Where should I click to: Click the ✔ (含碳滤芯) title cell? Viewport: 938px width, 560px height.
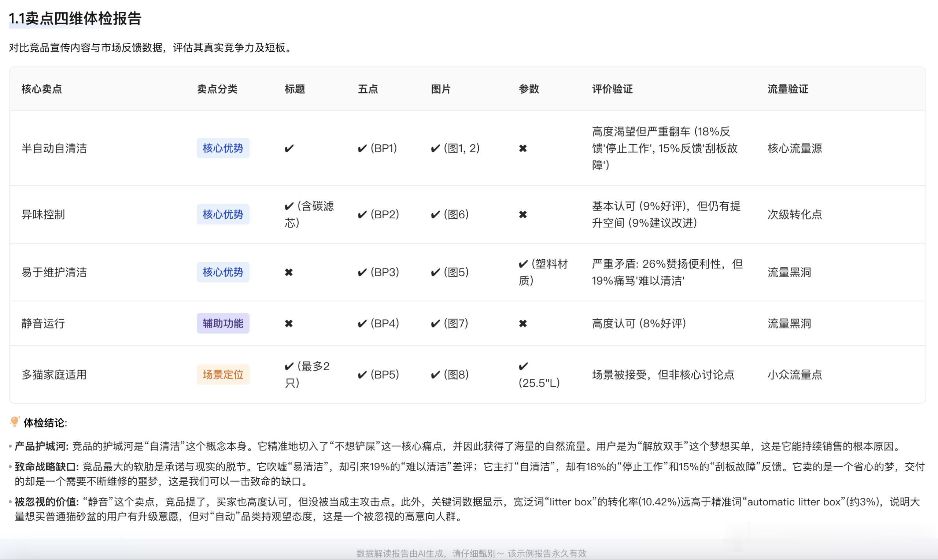point(309,214)
